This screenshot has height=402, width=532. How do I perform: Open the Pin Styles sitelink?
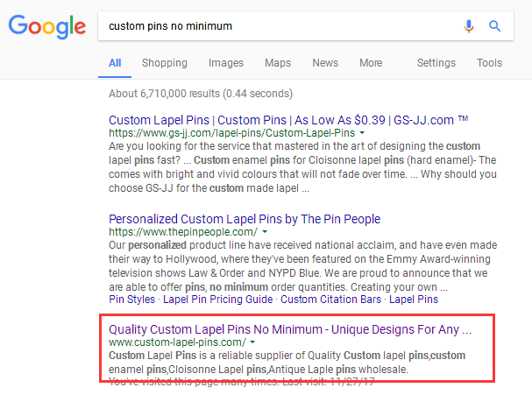[132, 300]
